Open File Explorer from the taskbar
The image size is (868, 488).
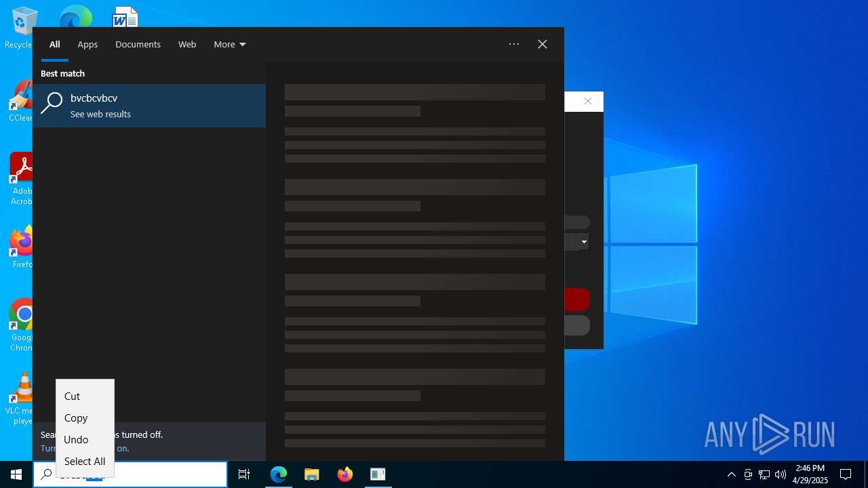coord(312,474)
